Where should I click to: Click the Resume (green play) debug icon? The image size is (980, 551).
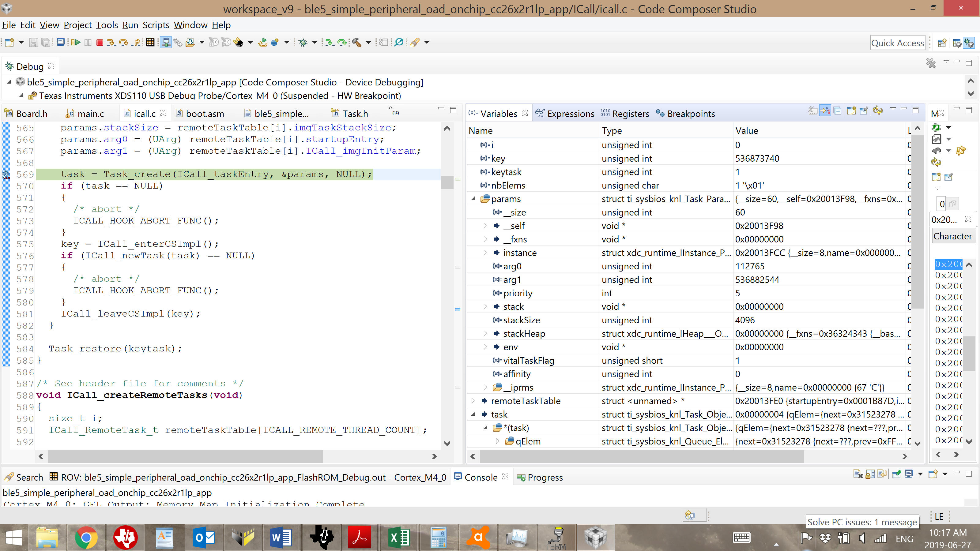(76, 42)
